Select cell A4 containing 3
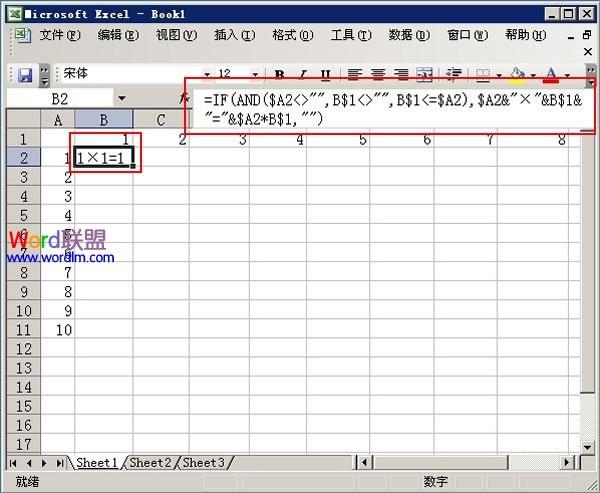 [x=58, y=196]
